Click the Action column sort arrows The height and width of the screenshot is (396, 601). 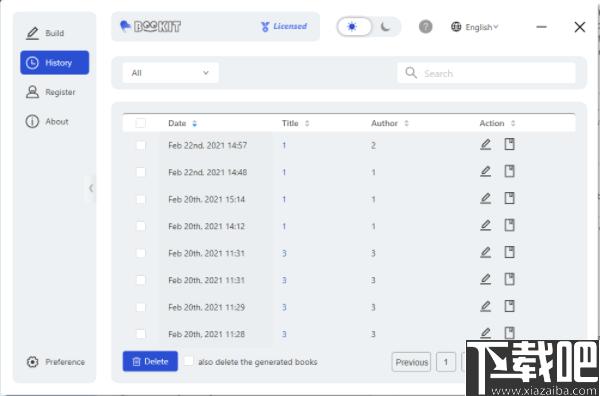point(513,123)
